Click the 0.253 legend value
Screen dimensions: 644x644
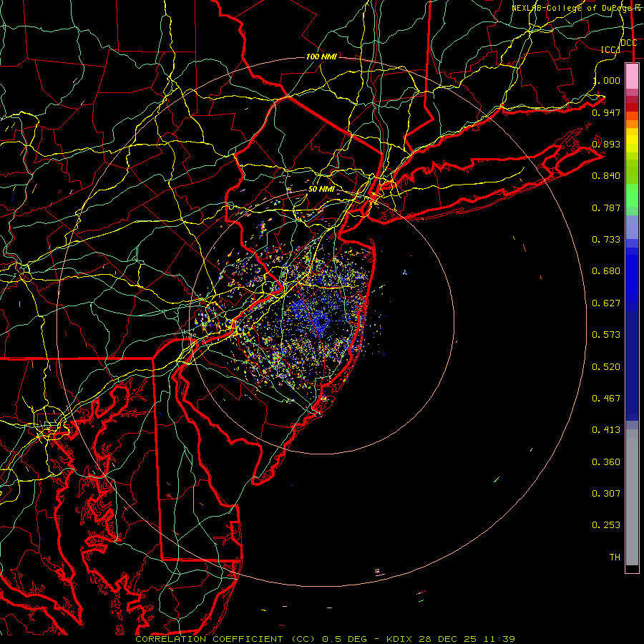click(x=606, y=525)
